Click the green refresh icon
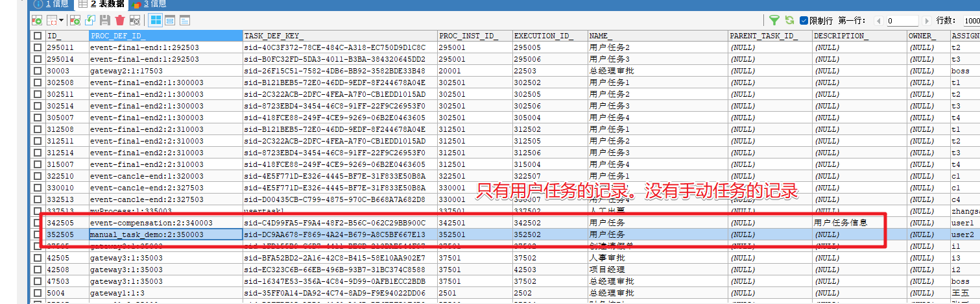The image size is (980, 304). (x=789, y=20)
